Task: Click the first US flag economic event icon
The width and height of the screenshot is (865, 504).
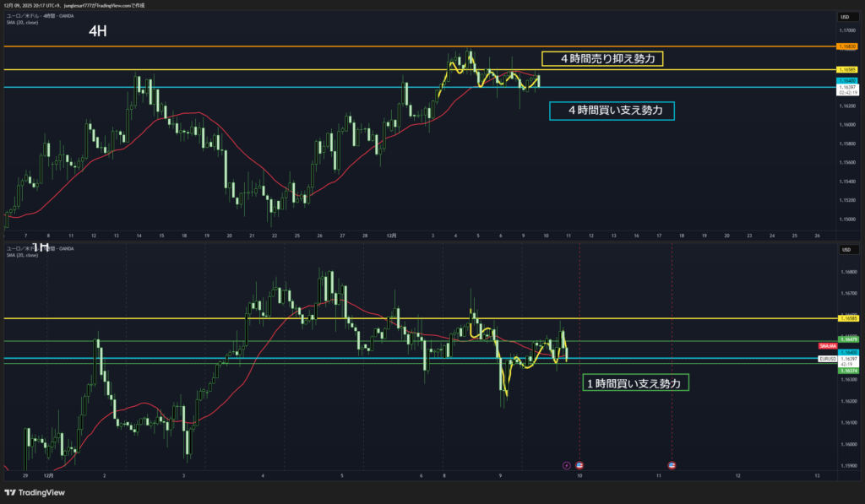Action: (579, 465)
